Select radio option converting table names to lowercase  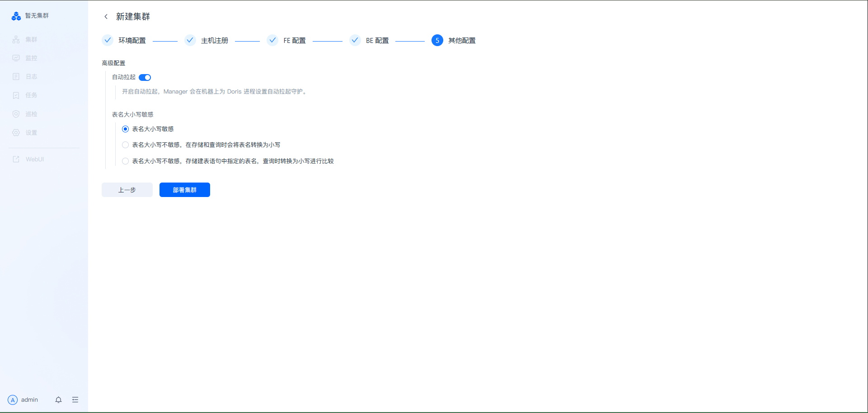(126, 145)
